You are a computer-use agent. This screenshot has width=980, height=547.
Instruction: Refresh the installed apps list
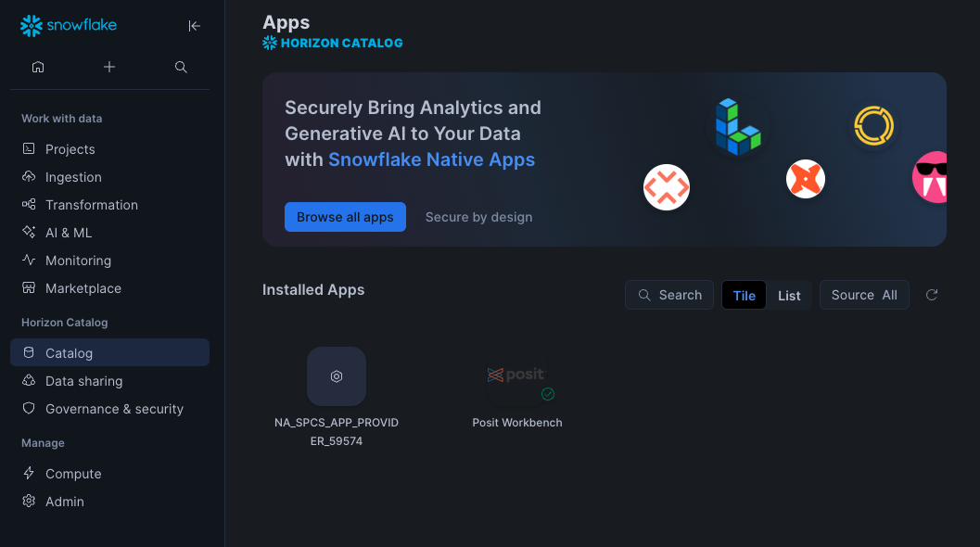coord(931,295)
